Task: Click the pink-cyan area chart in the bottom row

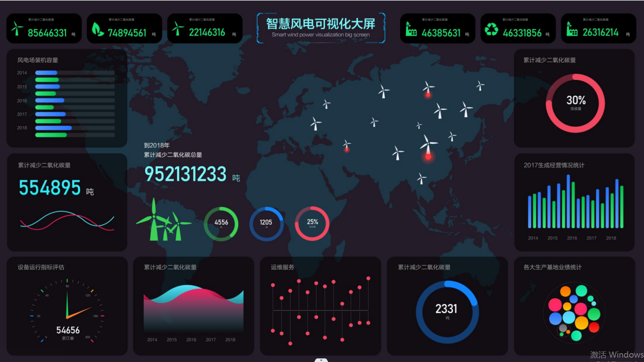Action: coord(193,308)
